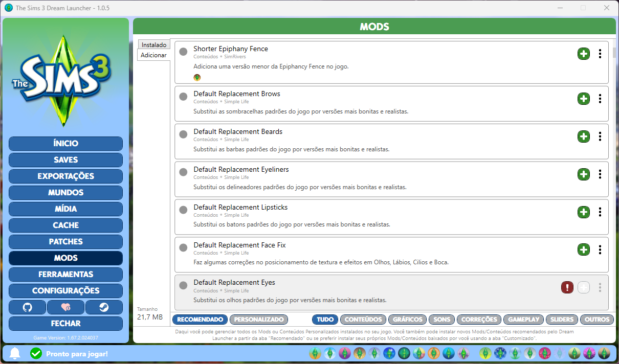Open the MÍDIA section
Screen dimensions: 619x364
click(65, 209)
